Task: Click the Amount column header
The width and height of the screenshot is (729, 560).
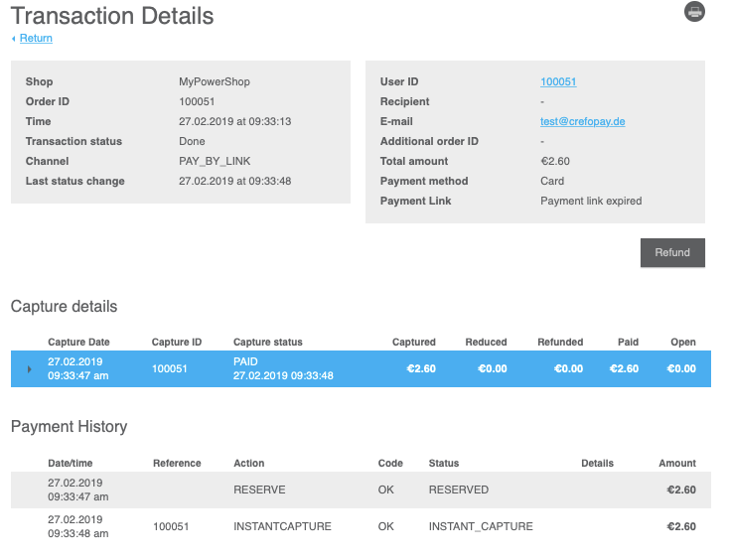Action: point(677,464)
